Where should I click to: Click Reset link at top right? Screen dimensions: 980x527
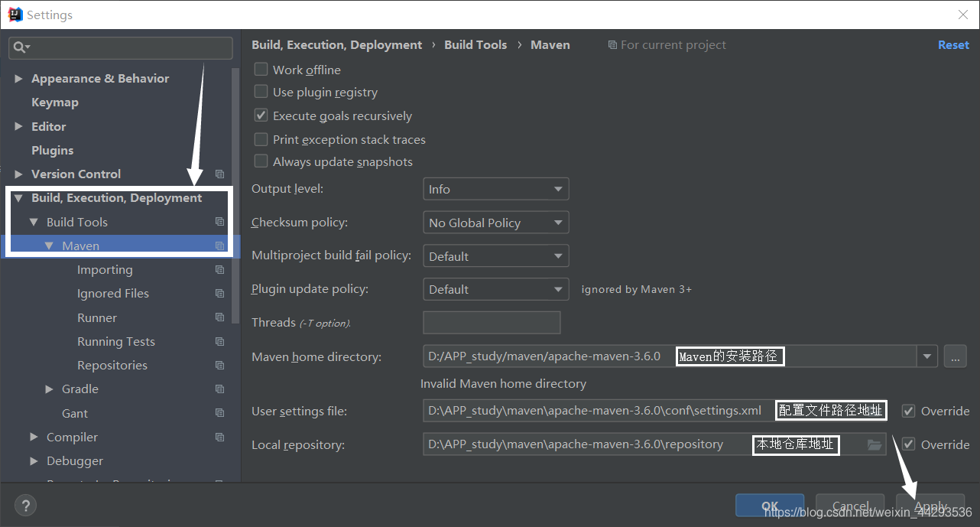pyautogui.click(x=953, y=45)
